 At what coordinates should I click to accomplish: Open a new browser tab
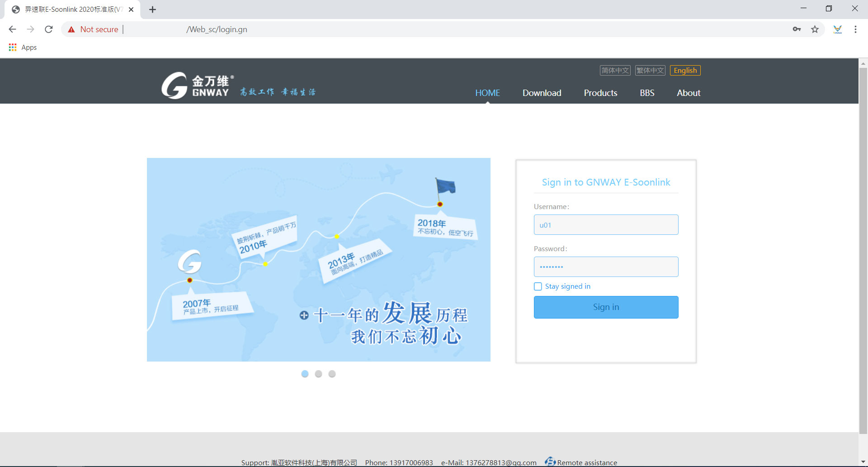pyautogui.click(x=152, y=10)
